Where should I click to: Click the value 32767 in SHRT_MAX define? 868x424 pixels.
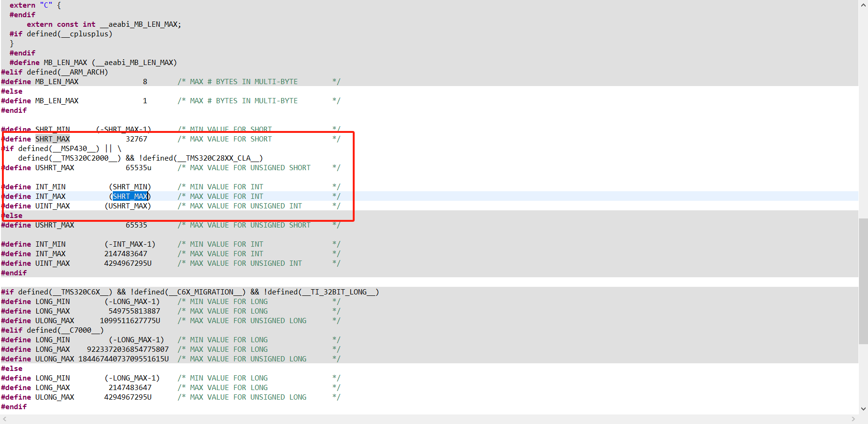tap(137, 139)
